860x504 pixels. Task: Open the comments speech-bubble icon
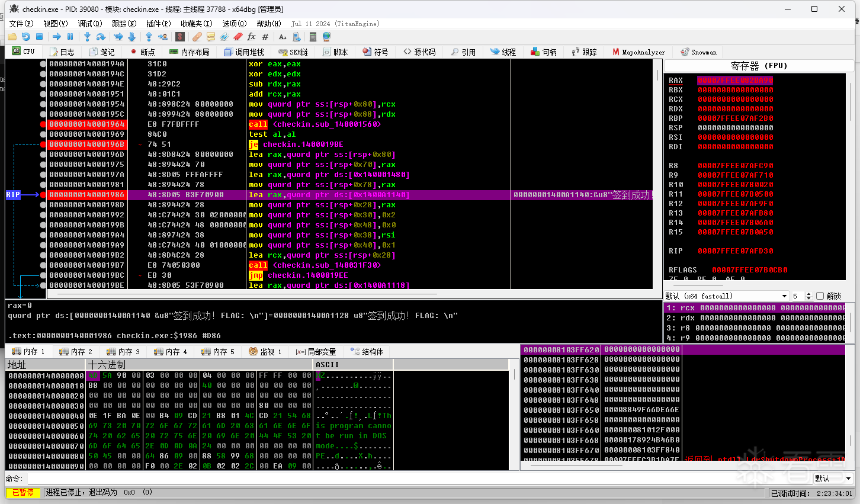pos(211,37)
